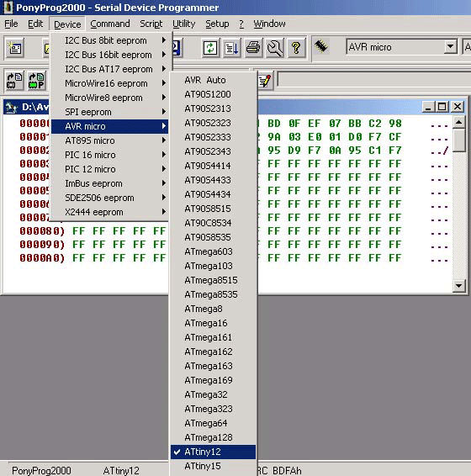
Task: Click the New Window toolbar icon
Action: point(14,48)
